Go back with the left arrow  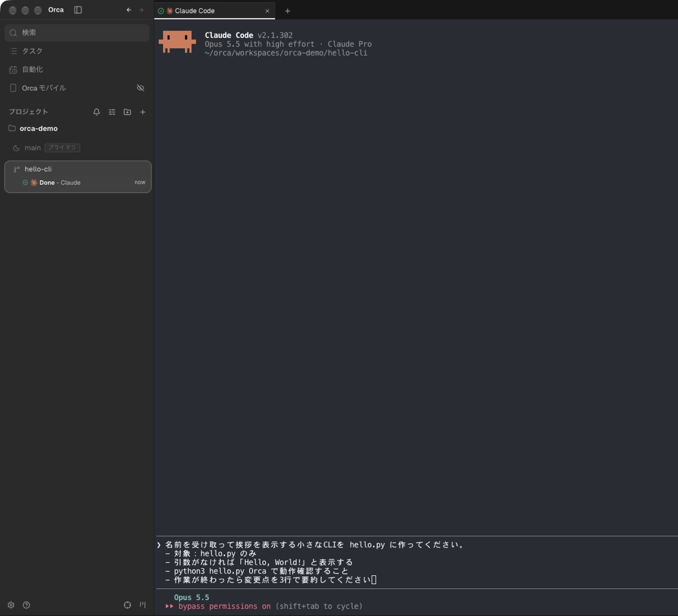(129, 10)
